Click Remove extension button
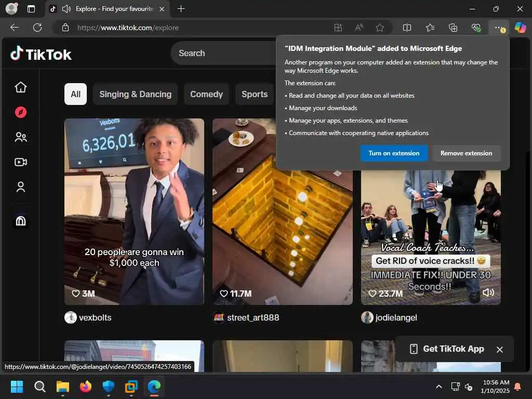532x399 pixels. (x=466, y=153)
